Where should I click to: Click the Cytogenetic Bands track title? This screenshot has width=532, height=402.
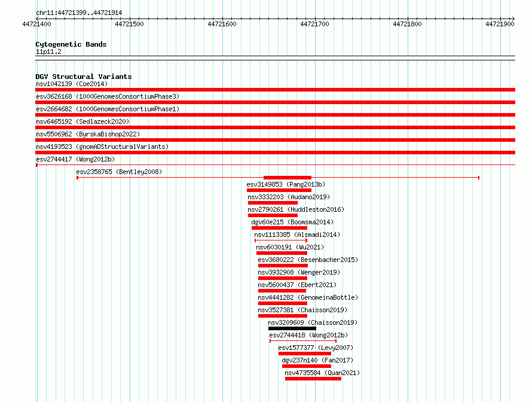point(71,44)
